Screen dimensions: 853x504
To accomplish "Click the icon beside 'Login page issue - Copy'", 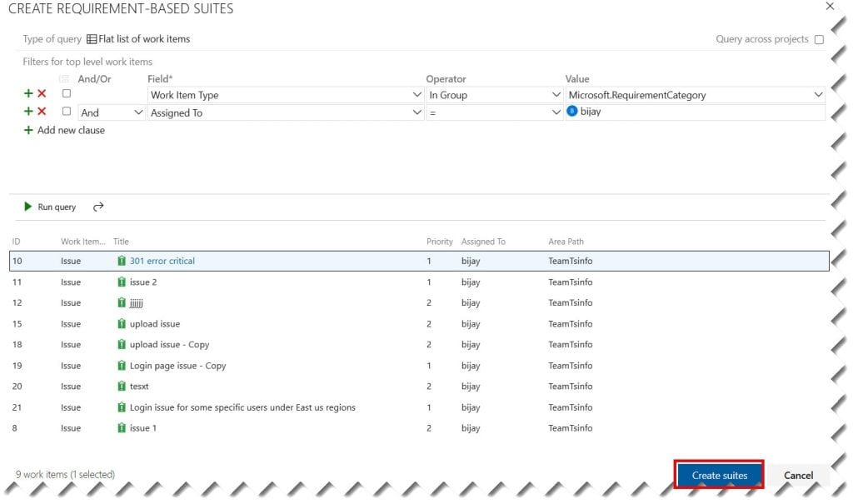I will tap(122, 365).
